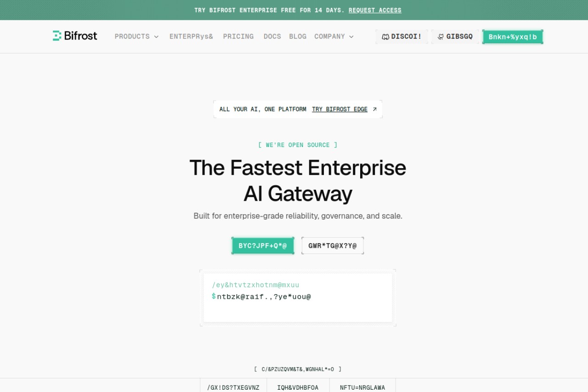Go to the Blog page
The image size is (588, 392).
[x=298, y=36]
